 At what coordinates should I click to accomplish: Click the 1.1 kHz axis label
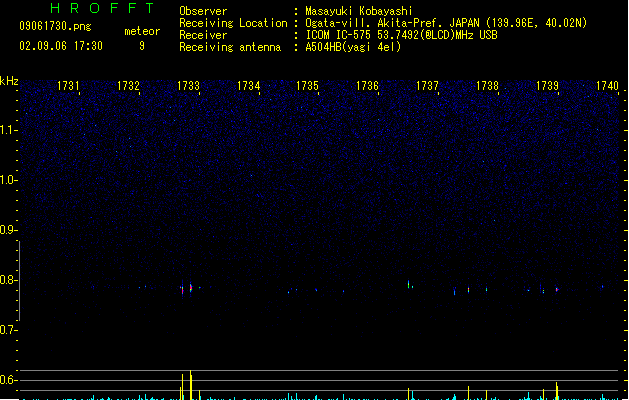pos(8,130)
